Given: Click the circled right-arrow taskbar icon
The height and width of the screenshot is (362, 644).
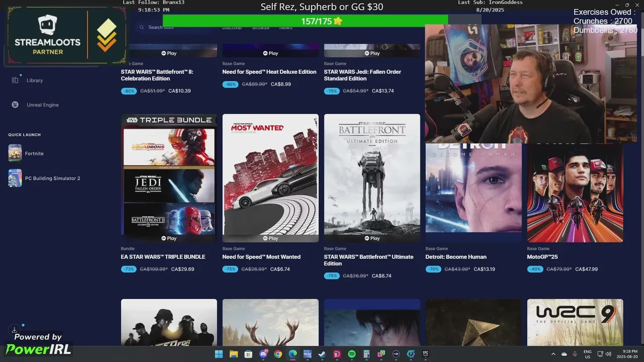Looking at the screenshot, I should [396, 354].
